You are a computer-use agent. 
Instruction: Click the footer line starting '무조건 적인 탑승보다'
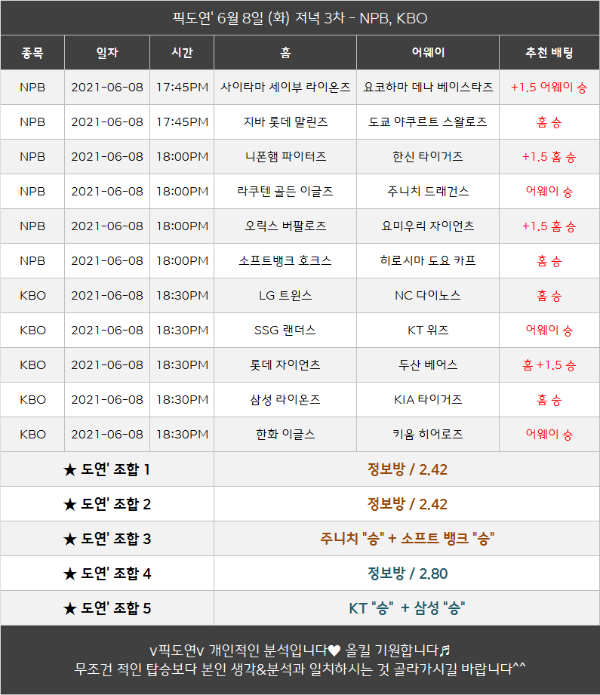point(300,668)
